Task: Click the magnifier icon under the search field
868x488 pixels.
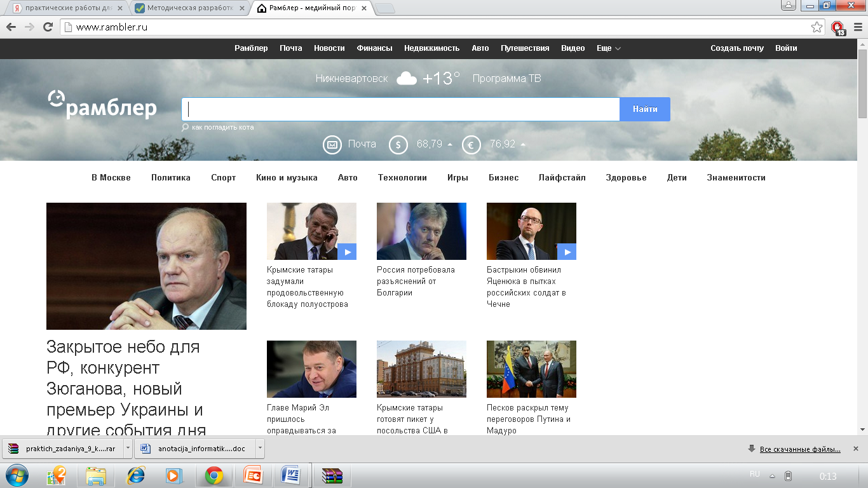Action: (x=186, y=127)
